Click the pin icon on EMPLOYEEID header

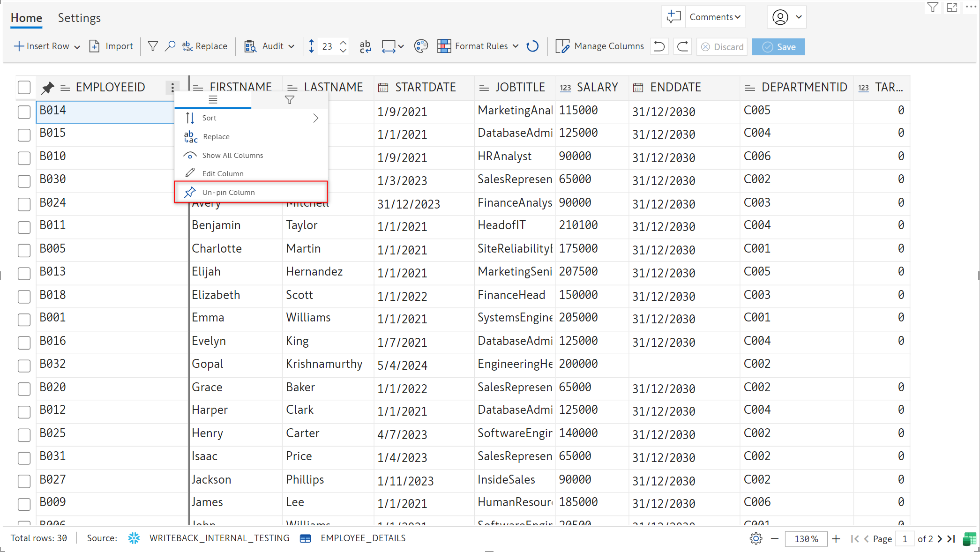point(48,88)
